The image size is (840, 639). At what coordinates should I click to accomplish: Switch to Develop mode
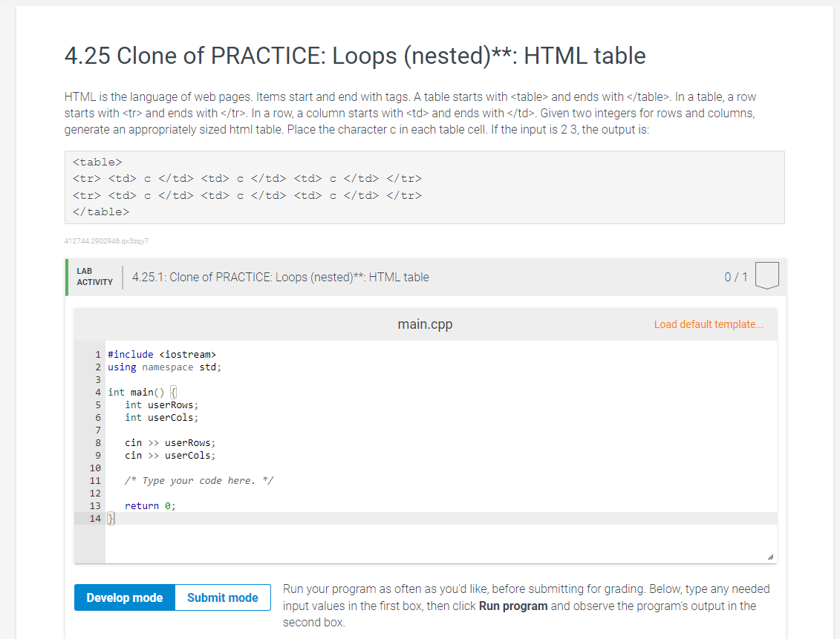click(124, 597)
